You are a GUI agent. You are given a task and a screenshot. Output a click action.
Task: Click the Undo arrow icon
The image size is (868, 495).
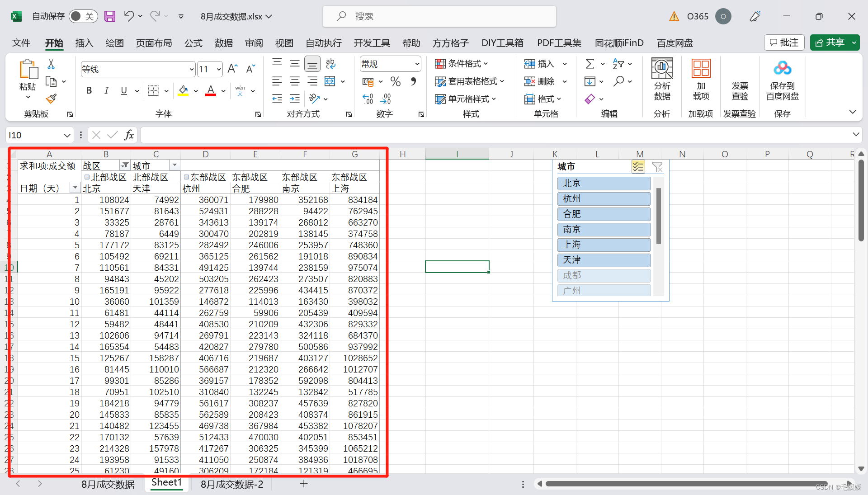tap(129, 16)
